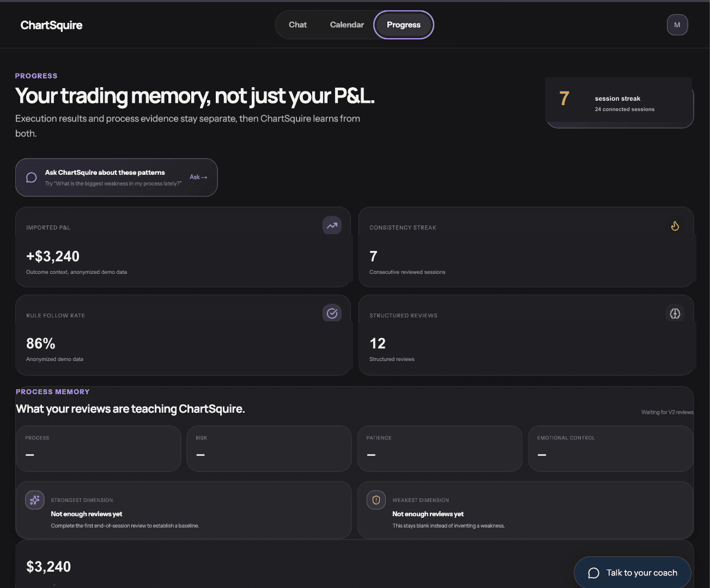710x588 pixels.
Task: Click the +$3,240 imported P&L value
Action: click(x=53, y=256)
